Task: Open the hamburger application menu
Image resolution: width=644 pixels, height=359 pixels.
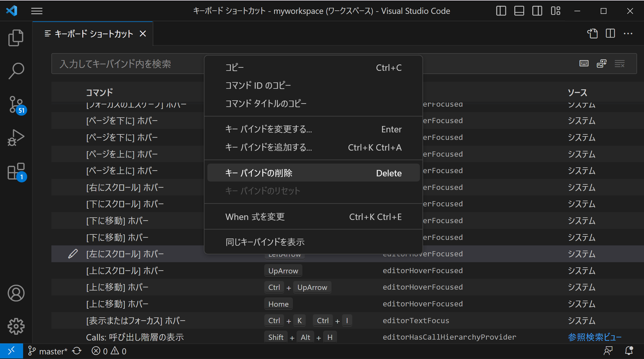Action: pos(37,11)
